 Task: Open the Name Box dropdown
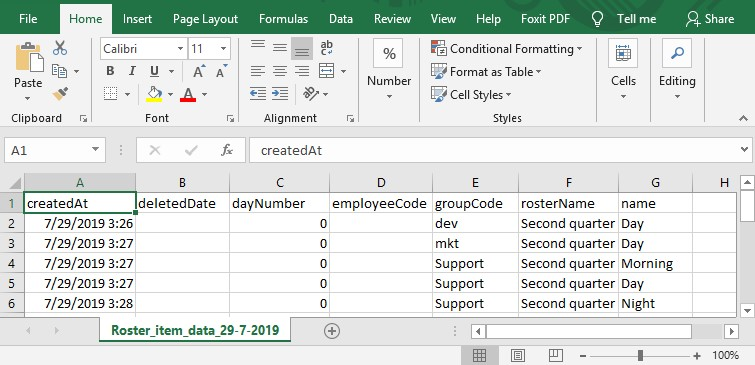(x=95, y=150)
